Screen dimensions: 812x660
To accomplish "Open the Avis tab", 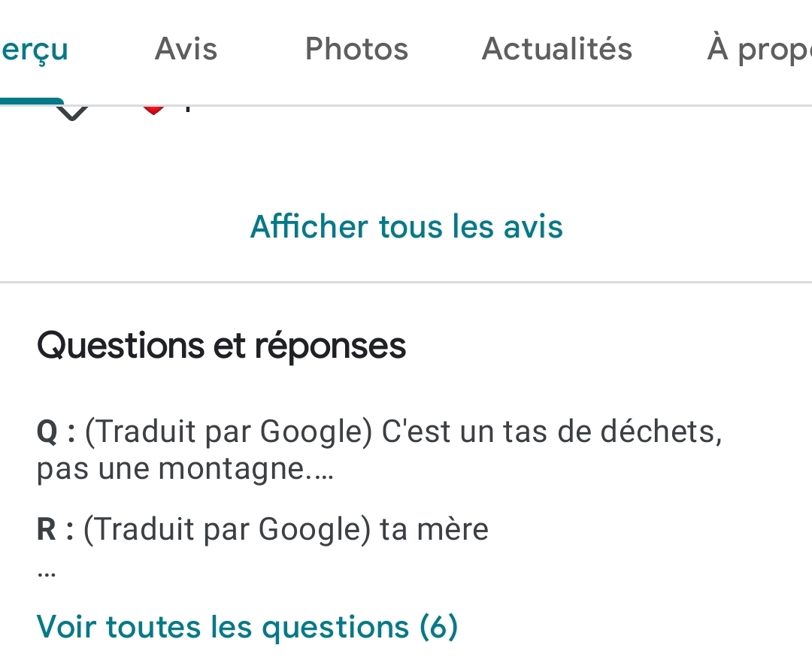I will (x=186, y=50).
